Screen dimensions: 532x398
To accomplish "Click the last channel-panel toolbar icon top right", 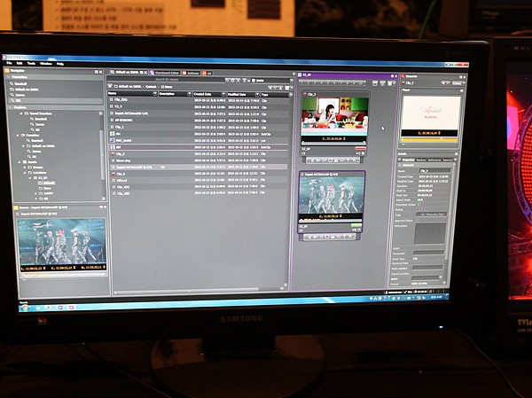I will (x=390, y=83).
